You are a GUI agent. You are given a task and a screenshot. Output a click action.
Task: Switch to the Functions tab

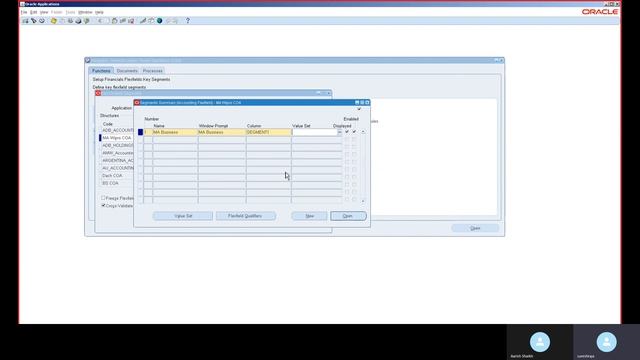tap(101, 71)
